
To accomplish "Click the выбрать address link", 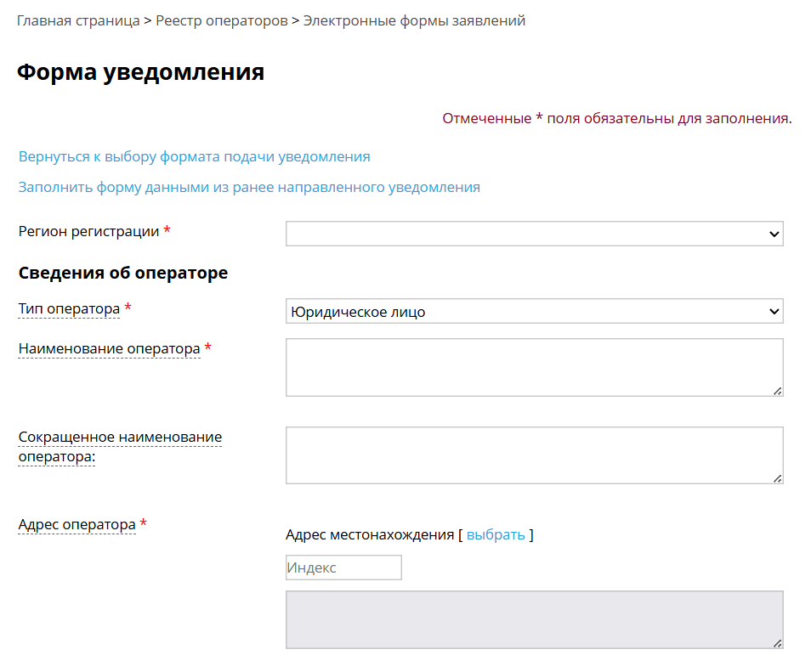I will [496, 535].
